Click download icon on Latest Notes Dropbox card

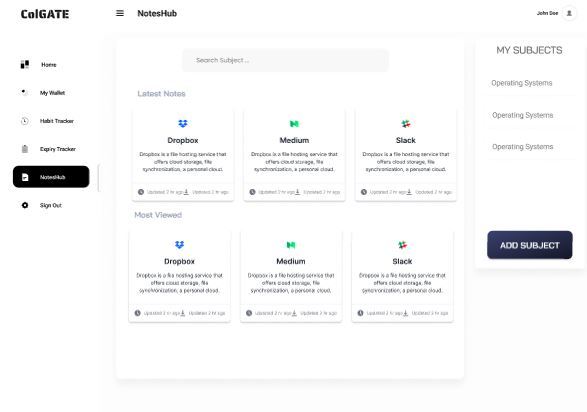click(x=186, y=192)
